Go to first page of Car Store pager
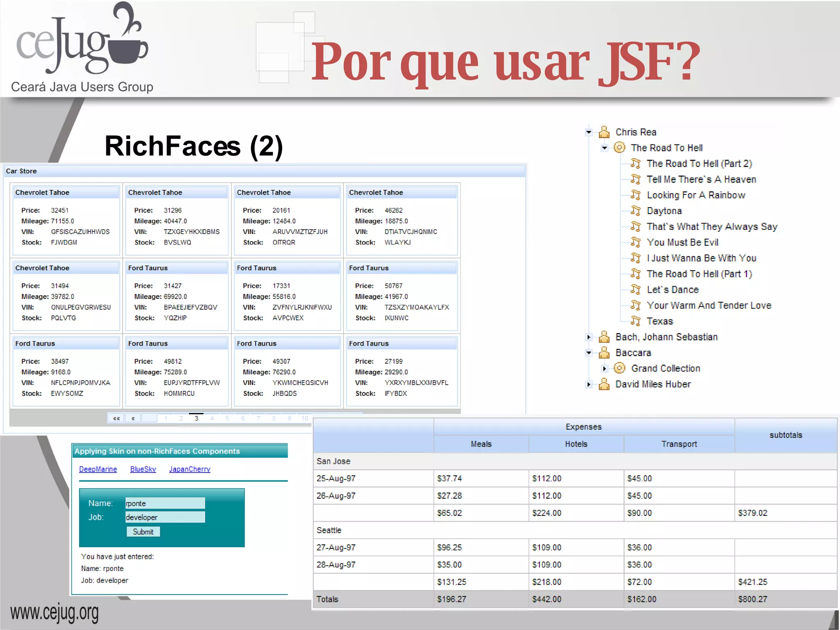 (116, 418)
